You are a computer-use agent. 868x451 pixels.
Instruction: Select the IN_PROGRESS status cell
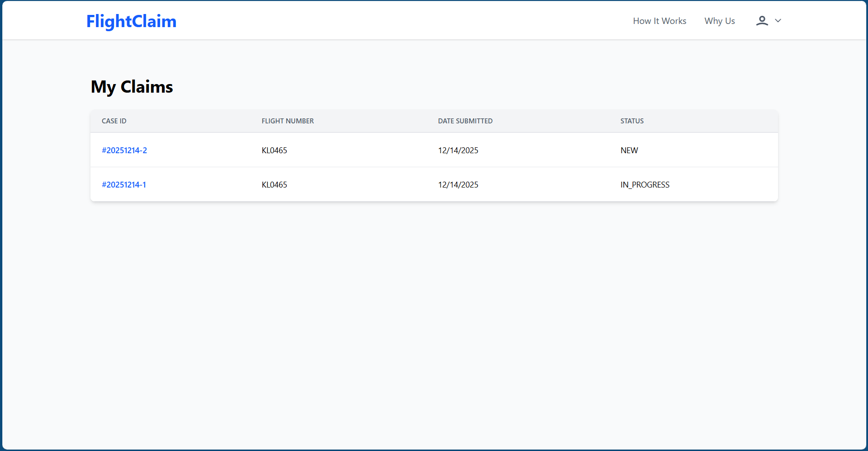point(645,185)
